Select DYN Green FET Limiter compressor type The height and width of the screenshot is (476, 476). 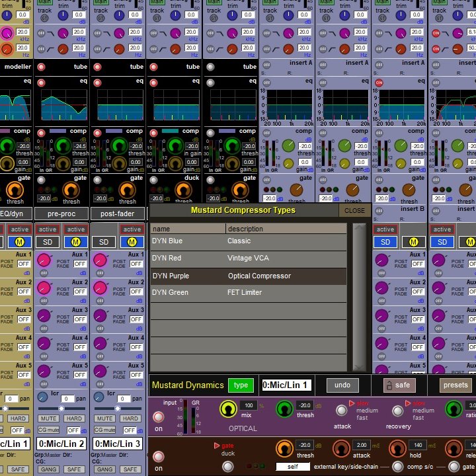[x=249, y=293]
